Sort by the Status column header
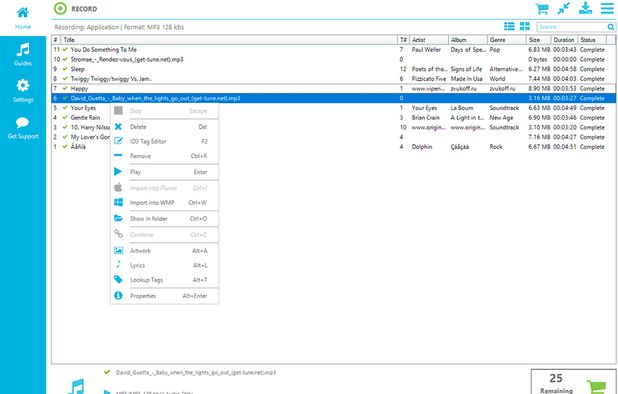This screenshot has height=394, width=618. 592,39
